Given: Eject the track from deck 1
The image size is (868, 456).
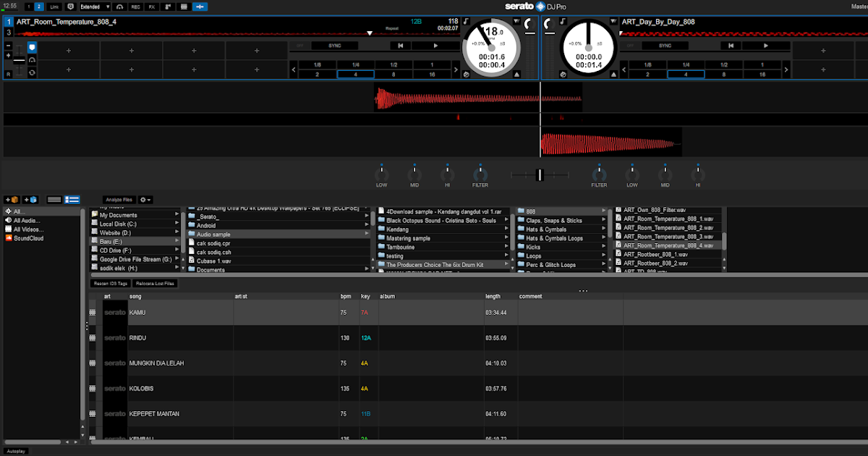Looking at the screenshot, I should pos(516,74).
